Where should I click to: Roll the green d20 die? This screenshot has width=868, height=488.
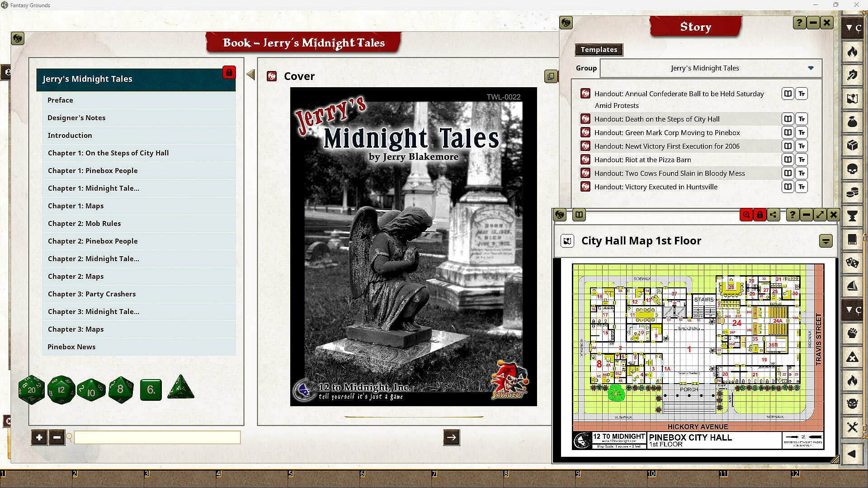pos(31,389)
